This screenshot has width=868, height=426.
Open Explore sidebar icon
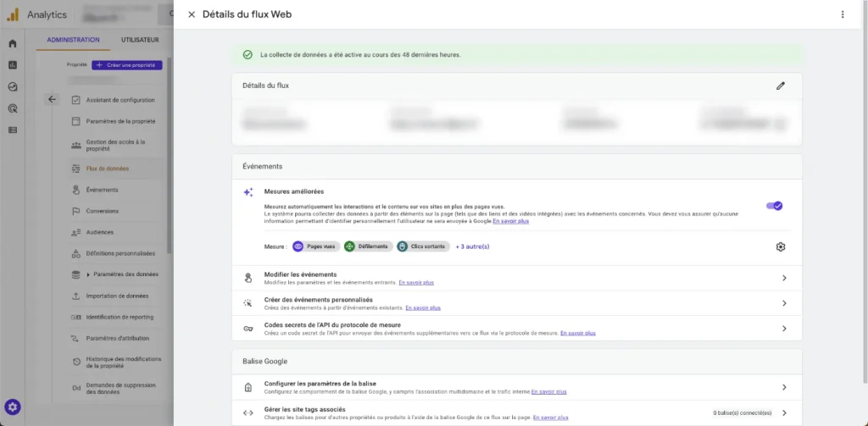pos(13,87)
